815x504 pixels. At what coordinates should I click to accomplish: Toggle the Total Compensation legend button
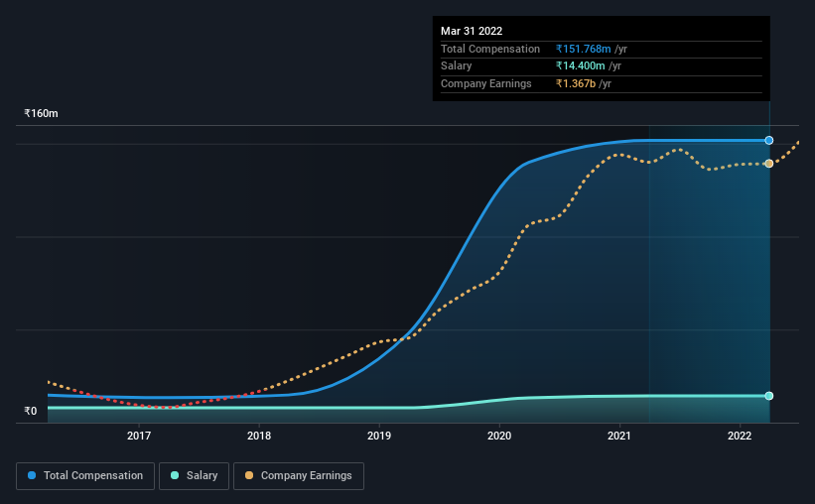(85, 476)
